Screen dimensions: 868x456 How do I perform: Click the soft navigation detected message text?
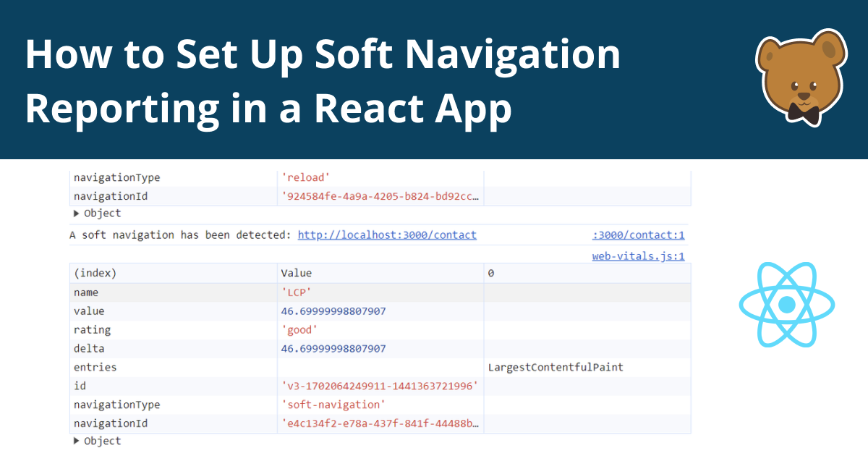(181, 235)
